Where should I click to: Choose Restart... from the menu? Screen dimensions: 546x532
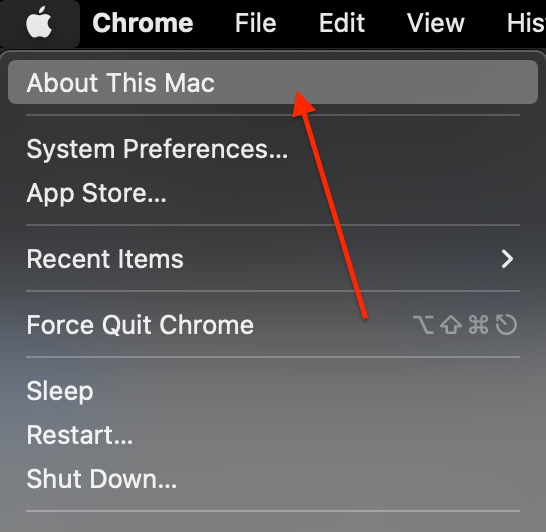tap(273, 435)
